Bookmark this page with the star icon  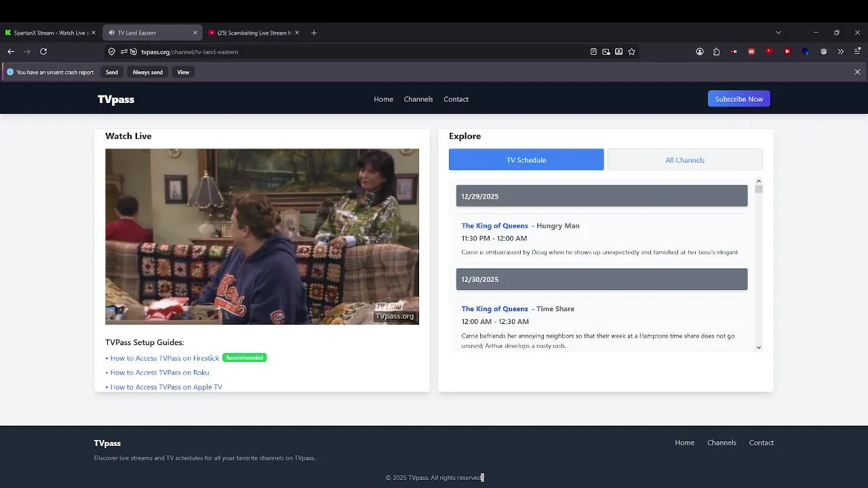pos(632,52)
